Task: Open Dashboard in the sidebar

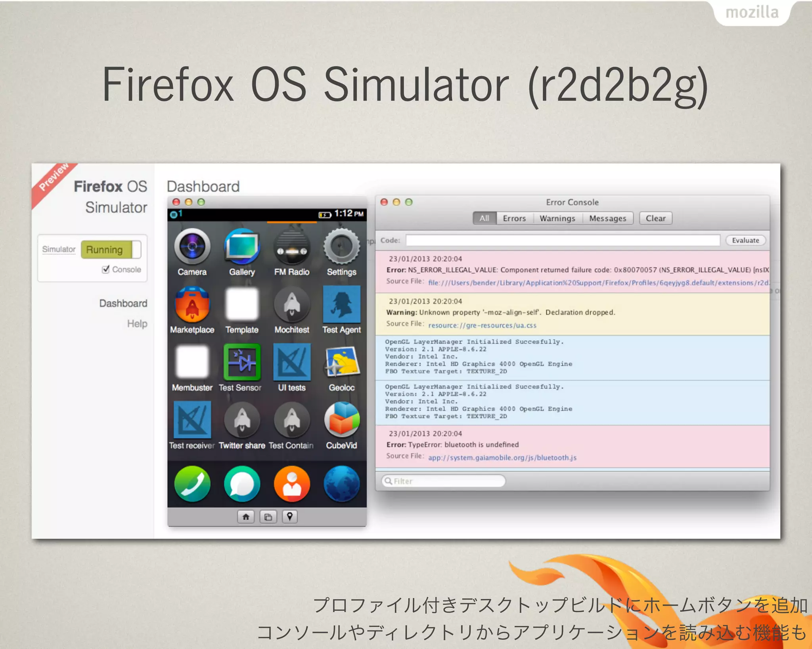Action: [123, 303]
